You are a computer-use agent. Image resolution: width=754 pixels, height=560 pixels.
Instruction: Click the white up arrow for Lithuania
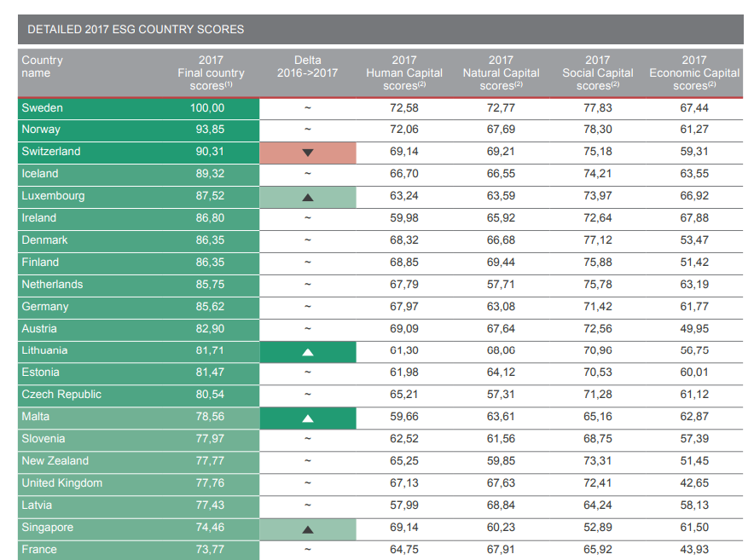(x=308, y=351)
